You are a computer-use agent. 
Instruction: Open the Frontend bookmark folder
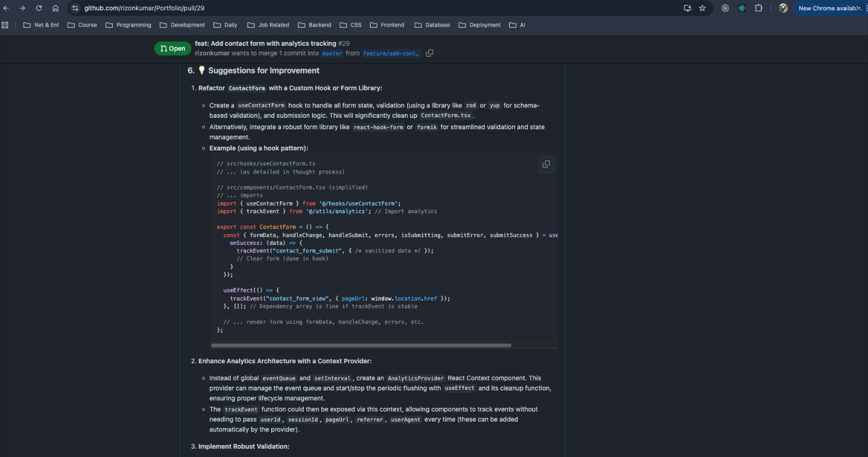(387, 25)
